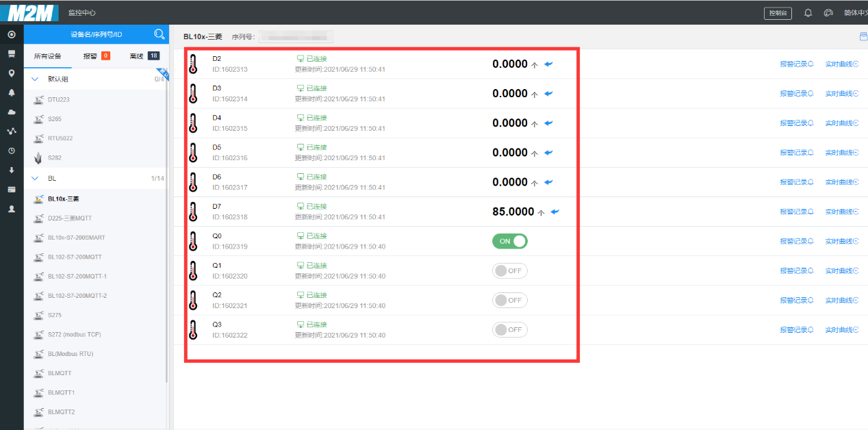Open 监控中心 in the top bar
Viewport: 868px width, 430px height.
click(81, 13)
